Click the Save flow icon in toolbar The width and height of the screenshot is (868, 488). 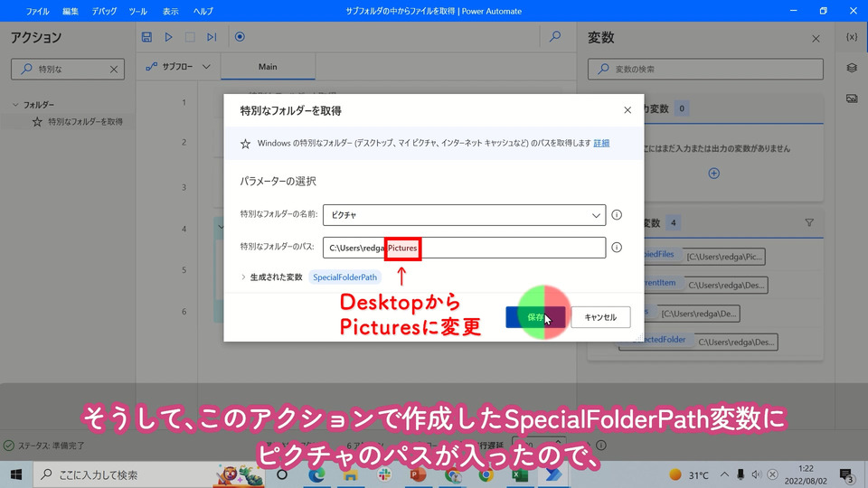(x=146, y=37)
